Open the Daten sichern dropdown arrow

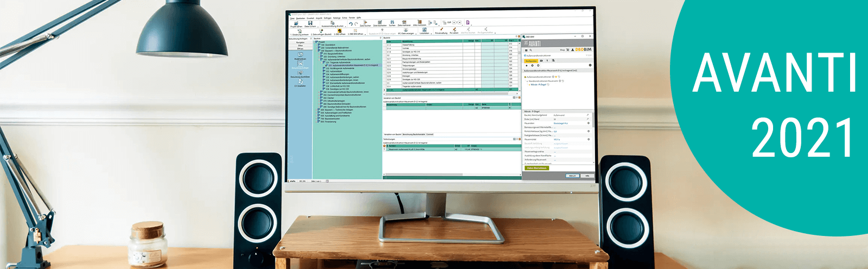(x=318, y=27)
